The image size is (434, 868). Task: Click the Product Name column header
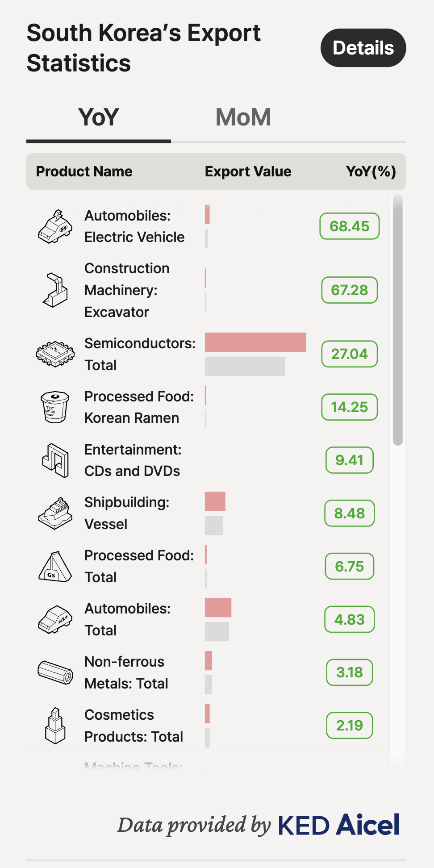pos(84,171)
